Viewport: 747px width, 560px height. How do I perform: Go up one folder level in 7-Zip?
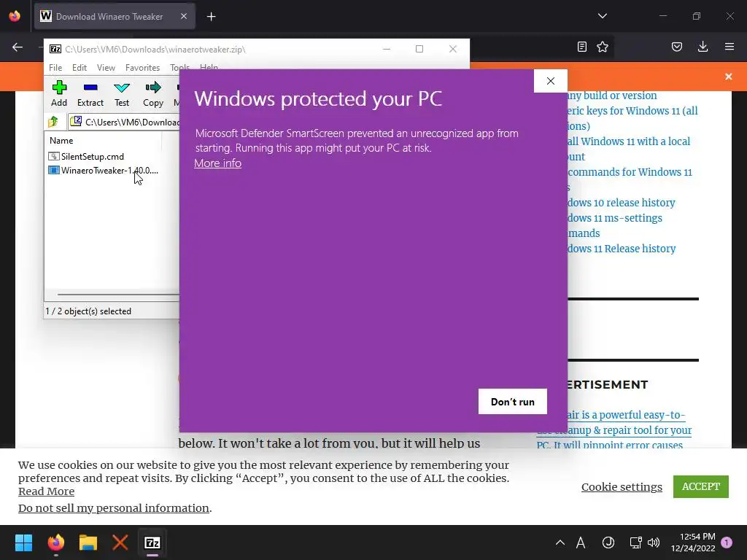[x=53, y=122]
